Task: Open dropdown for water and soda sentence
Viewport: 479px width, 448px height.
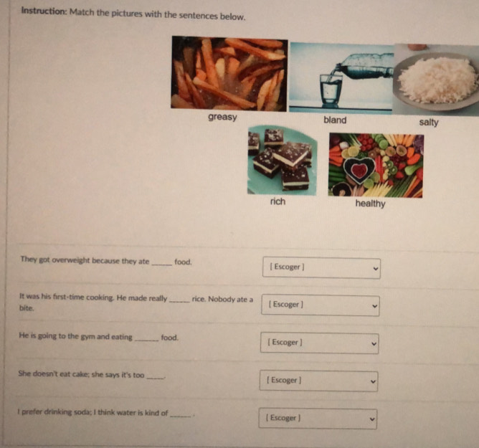Action: pyautogui.click(x=318, y=419)
